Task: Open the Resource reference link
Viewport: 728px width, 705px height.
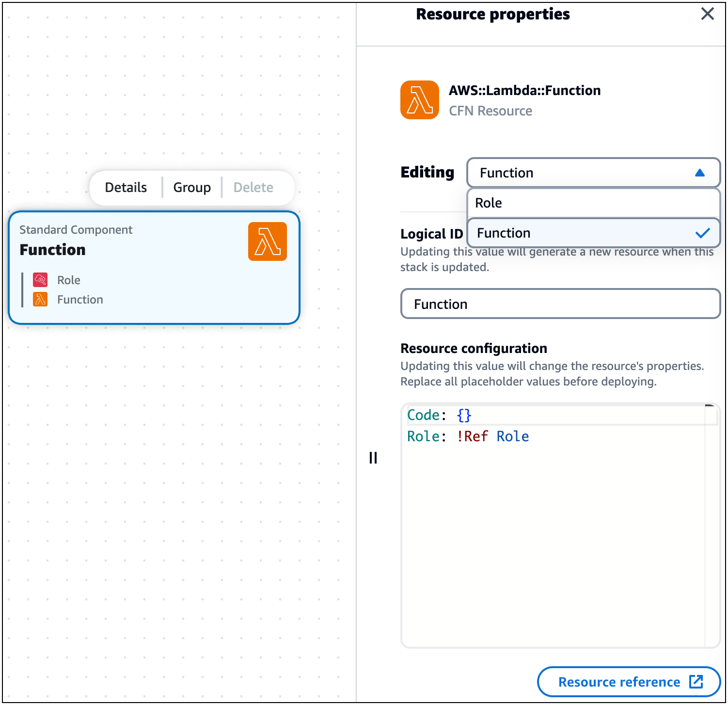Action: click(619, 682)
